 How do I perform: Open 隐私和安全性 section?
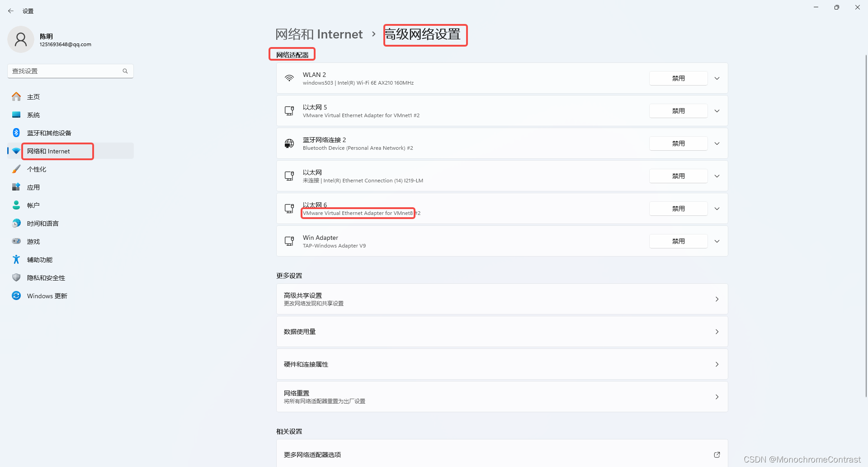pyautogui.click(x=71, y=277)
